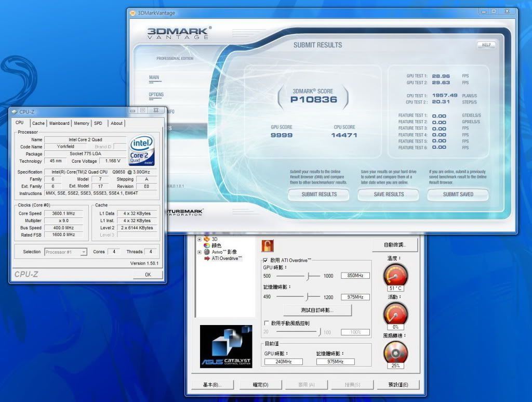
Task: Click the Intel Core 2 Quad logo
Action: pos(142,150)
